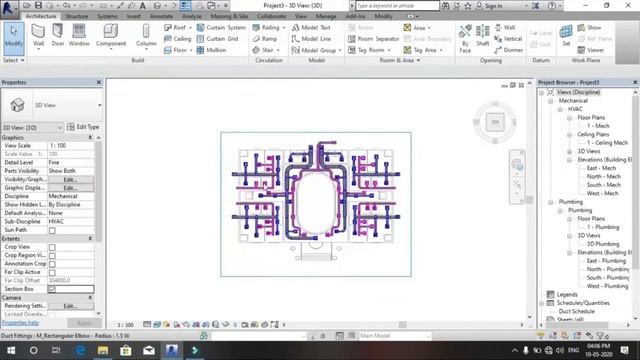Screen dimensions: 640x360
Task: Click the Edit Type button
Action: coord(83,127)
